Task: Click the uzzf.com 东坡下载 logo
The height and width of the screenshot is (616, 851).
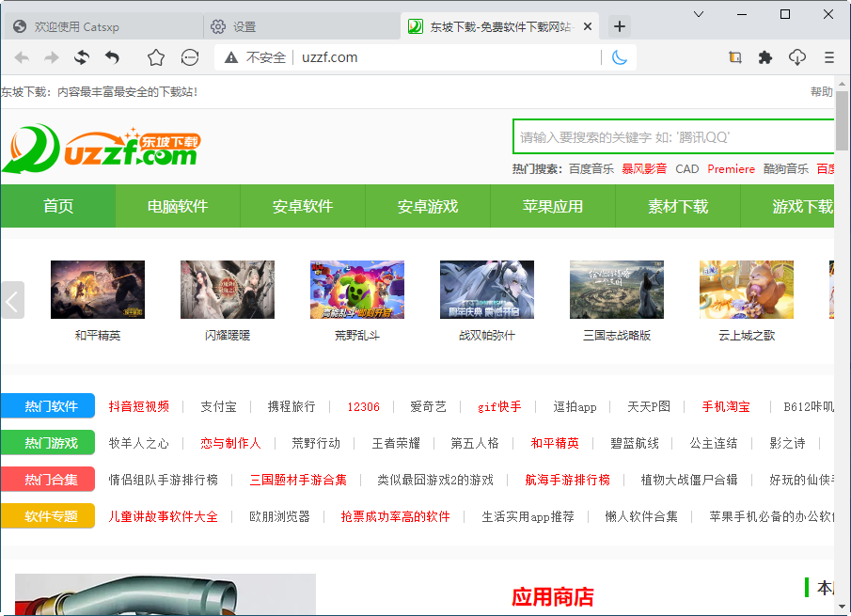Action: coord(102,150)
